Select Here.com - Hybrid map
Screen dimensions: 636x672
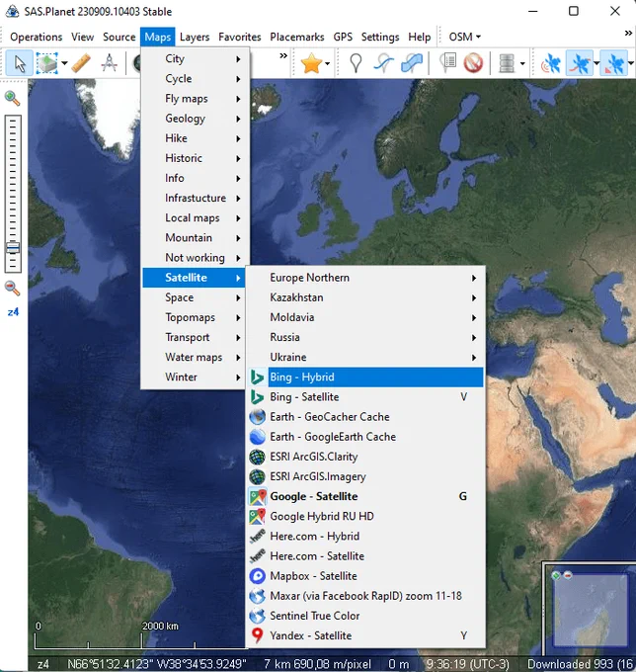point(366,537)
